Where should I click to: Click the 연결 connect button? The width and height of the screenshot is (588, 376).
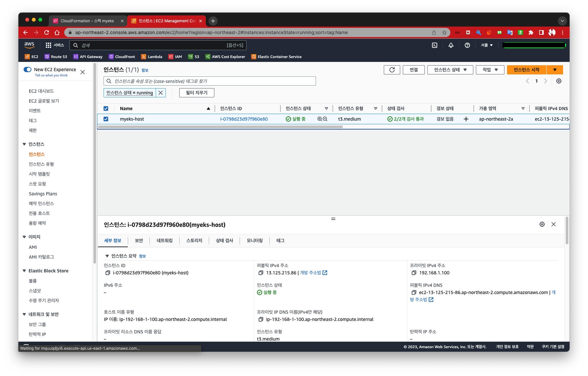(x=414, y=70)
